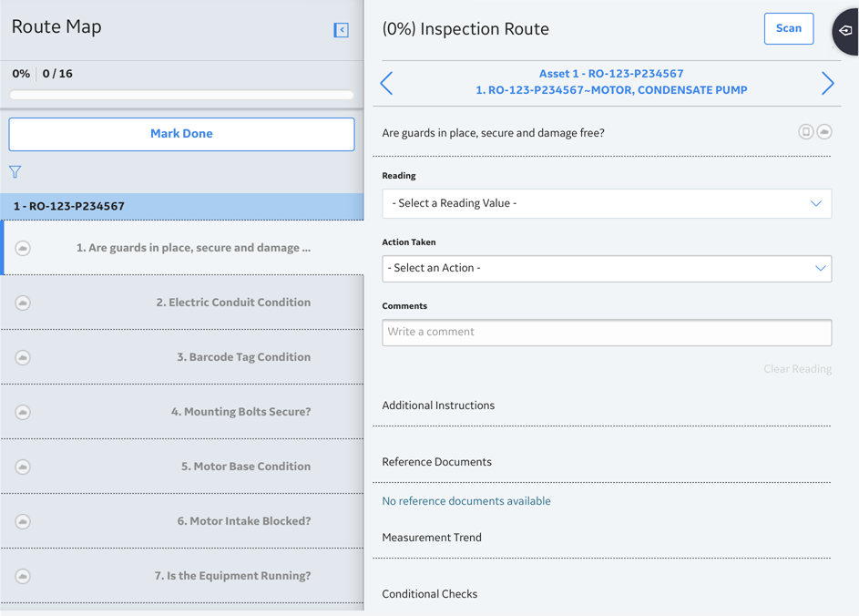Collapse the Route Map panel icon
This screenshot has height=616, width=859.
coord(341,29)
